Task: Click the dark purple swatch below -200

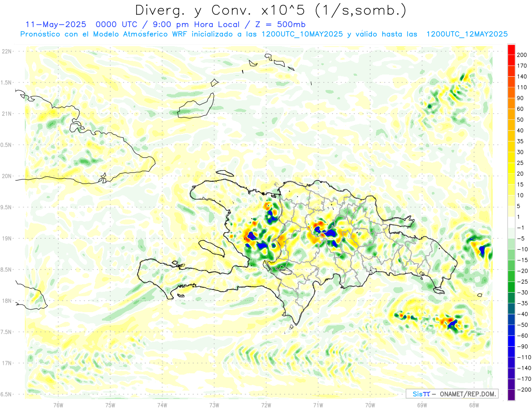Action: click(x=511, y=395)
